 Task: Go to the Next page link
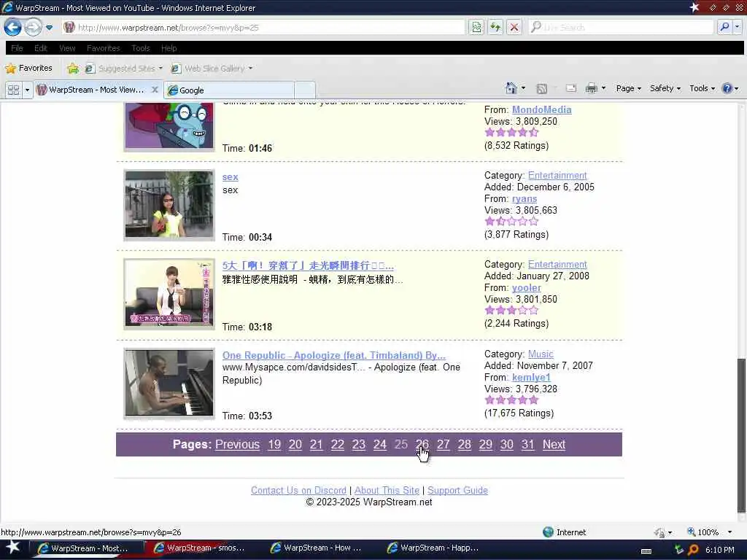554,444
